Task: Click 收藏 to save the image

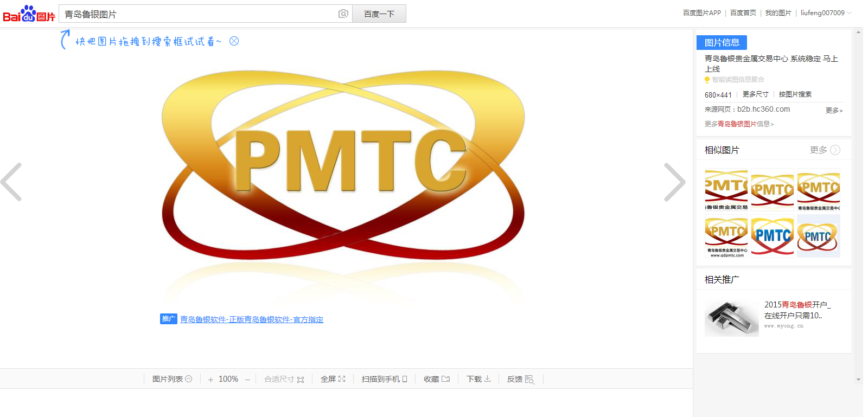Action: coord(437,379)
